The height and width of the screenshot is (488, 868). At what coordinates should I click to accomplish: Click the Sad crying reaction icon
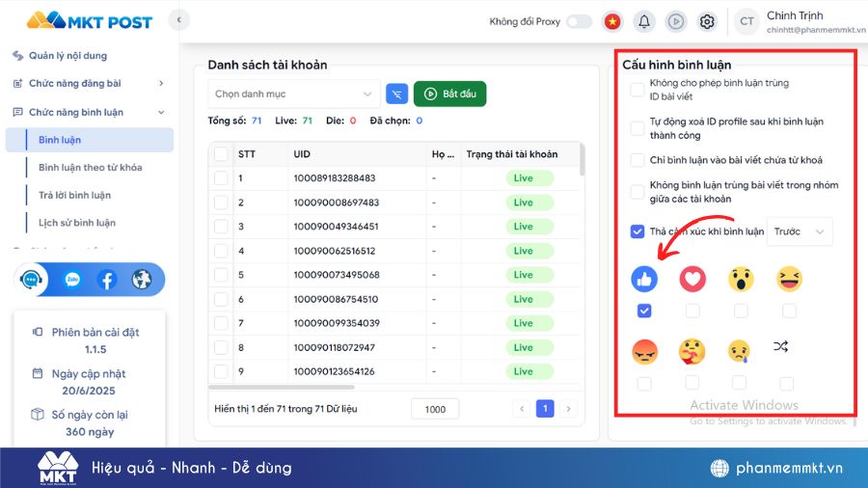(x=739, y=352)
